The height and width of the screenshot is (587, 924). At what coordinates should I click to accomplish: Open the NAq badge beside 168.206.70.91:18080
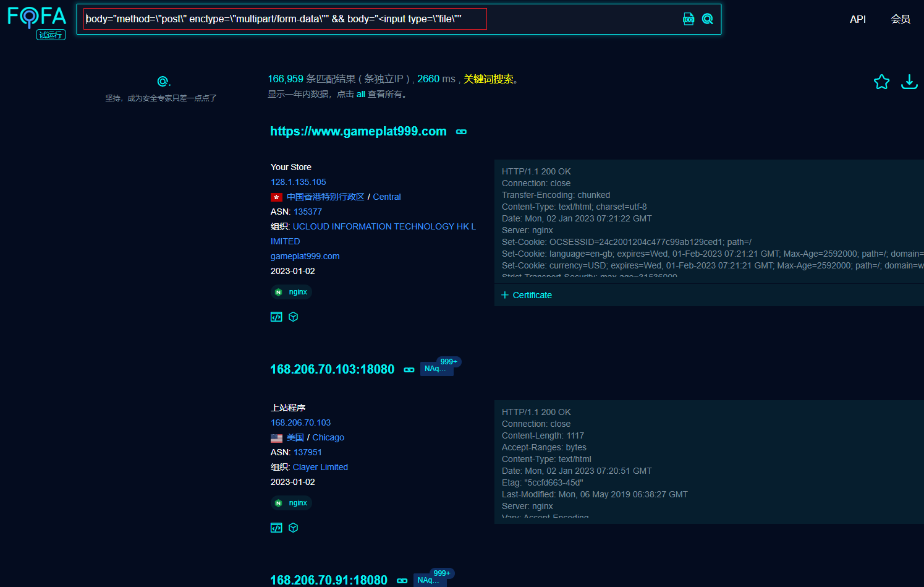pos(430,580)
